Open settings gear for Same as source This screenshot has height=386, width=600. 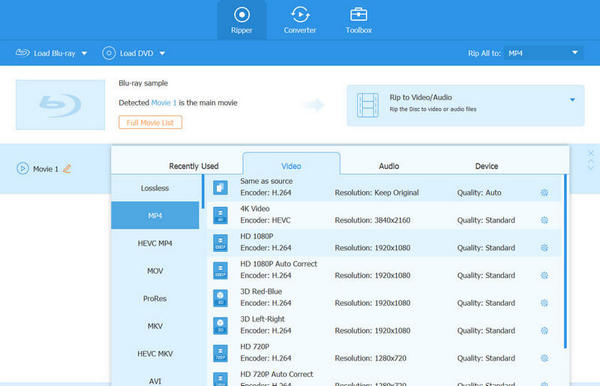coord(544,193)
